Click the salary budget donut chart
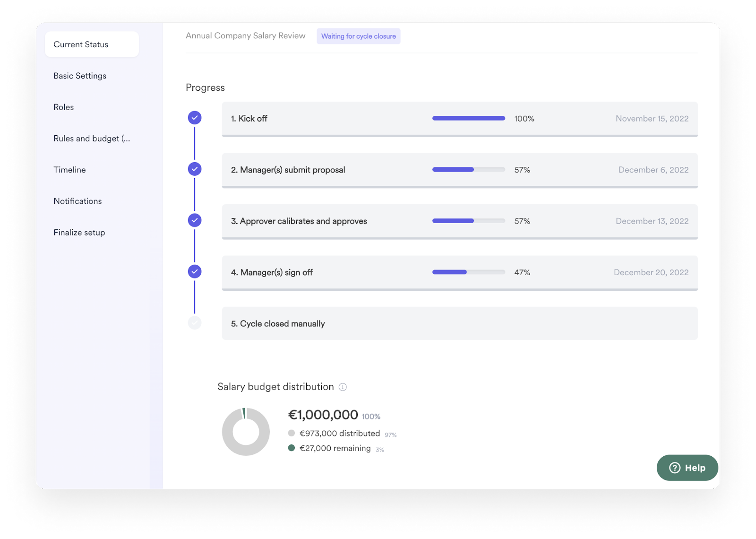This screenshot has height=539, width=756. click(246, 432)
